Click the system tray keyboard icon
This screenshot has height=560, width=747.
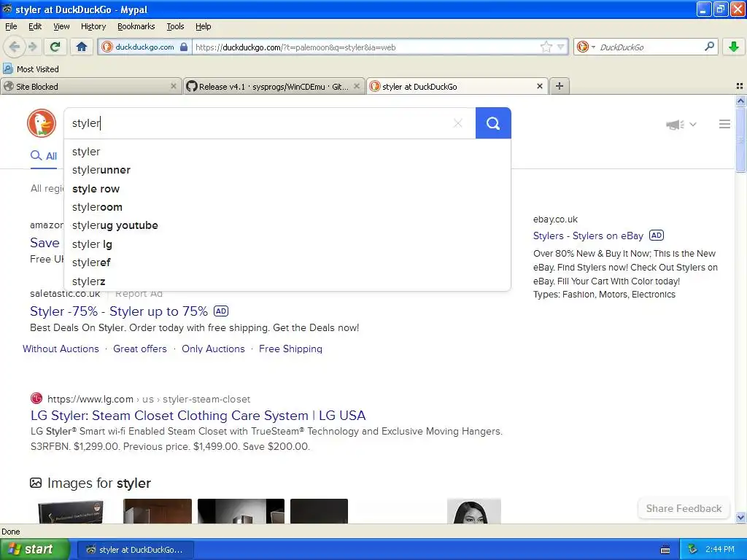[x=665, y=550]
